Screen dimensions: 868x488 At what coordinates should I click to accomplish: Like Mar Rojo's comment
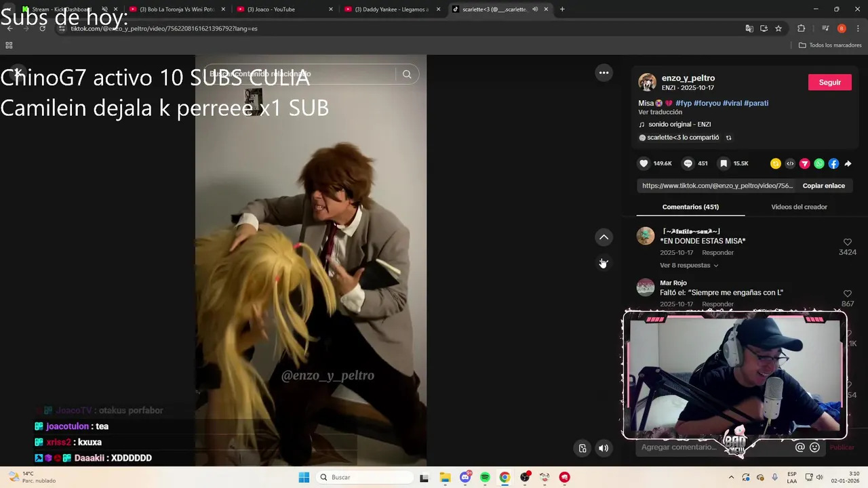[x=847, y=293]
